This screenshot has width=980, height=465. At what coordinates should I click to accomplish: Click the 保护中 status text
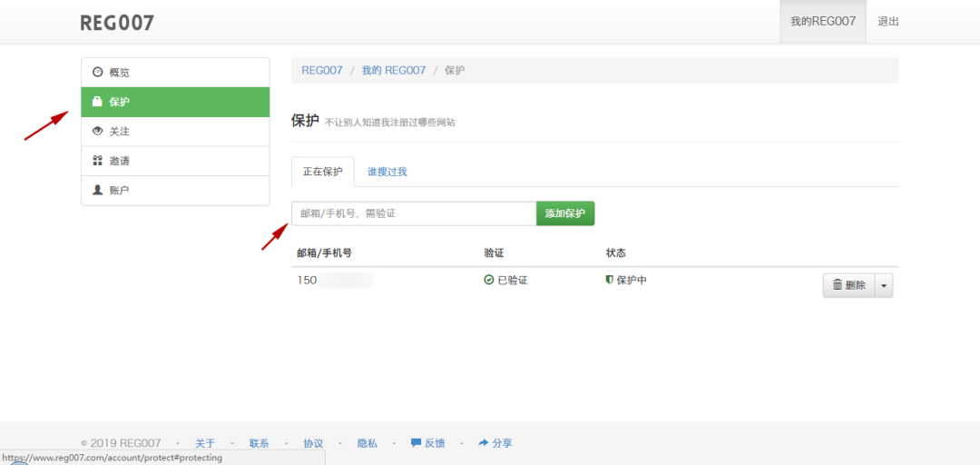pyautogui.click(x=632, y=280)
